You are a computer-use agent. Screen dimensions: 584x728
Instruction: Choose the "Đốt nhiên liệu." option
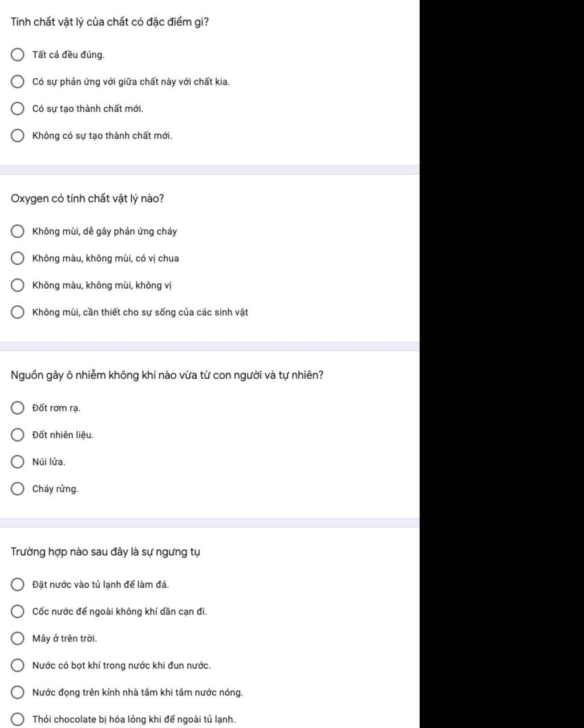(18, 435)
